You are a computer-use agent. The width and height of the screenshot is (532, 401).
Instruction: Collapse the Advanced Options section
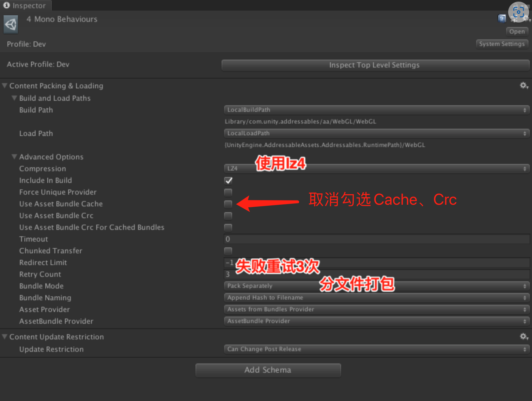(x=14, y=157)
